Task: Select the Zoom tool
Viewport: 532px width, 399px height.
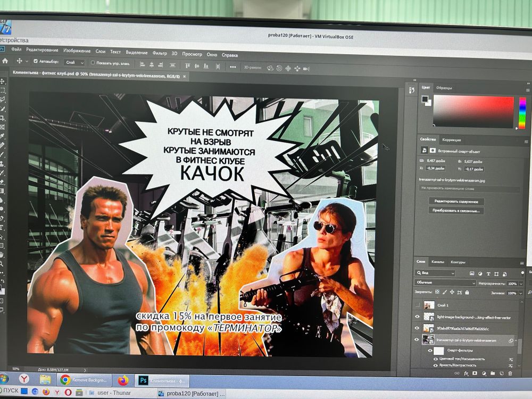Action: (x=2, y=264)
